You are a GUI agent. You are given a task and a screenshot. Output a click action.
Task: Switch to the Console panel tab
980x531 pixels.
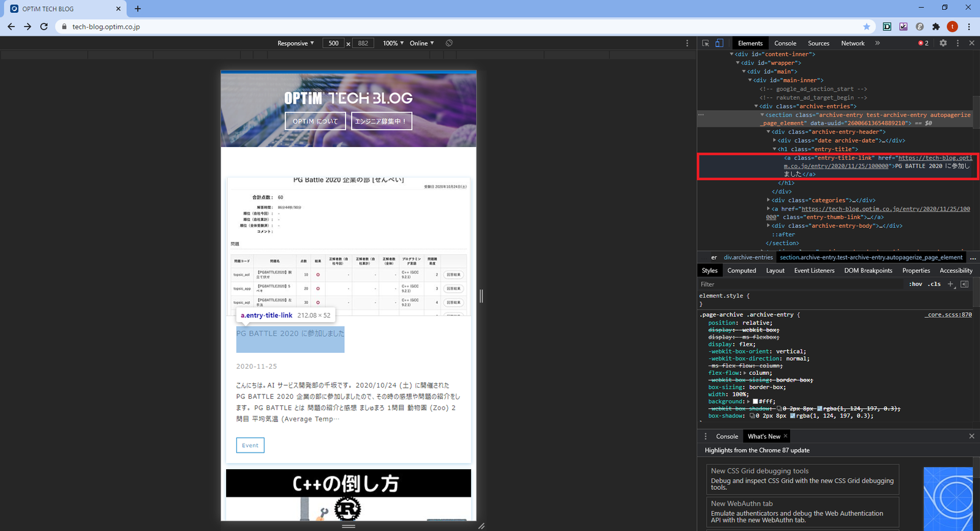point(785,43)
